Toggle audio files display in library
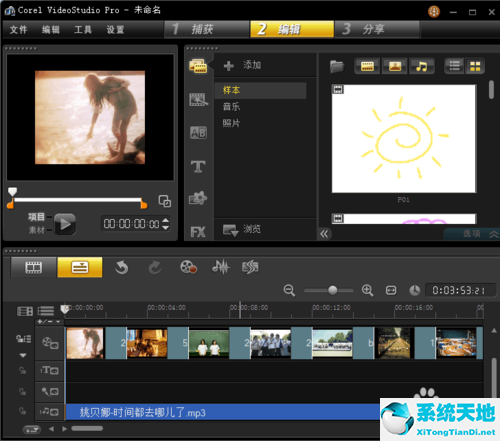 pos(422,66)
